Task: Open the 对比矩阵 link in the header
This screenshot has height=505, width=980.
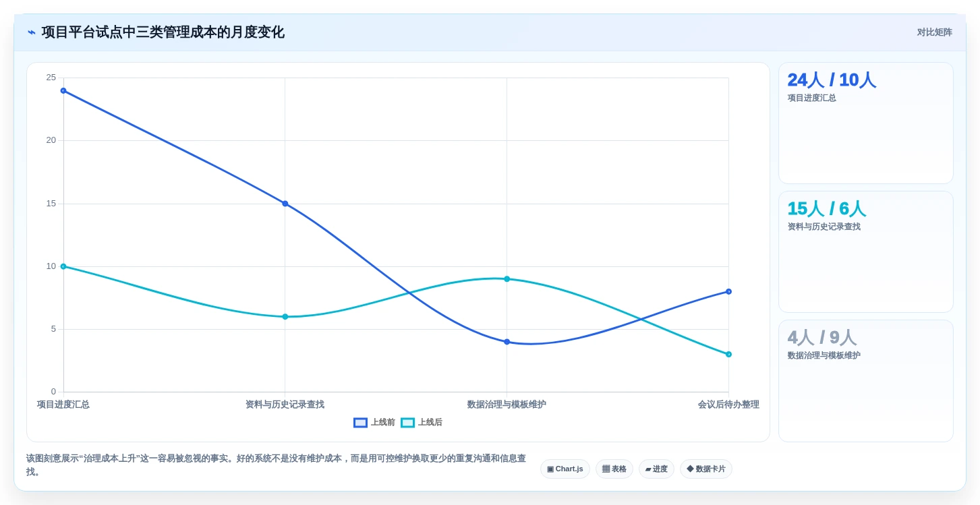Action: pos(934,32)
